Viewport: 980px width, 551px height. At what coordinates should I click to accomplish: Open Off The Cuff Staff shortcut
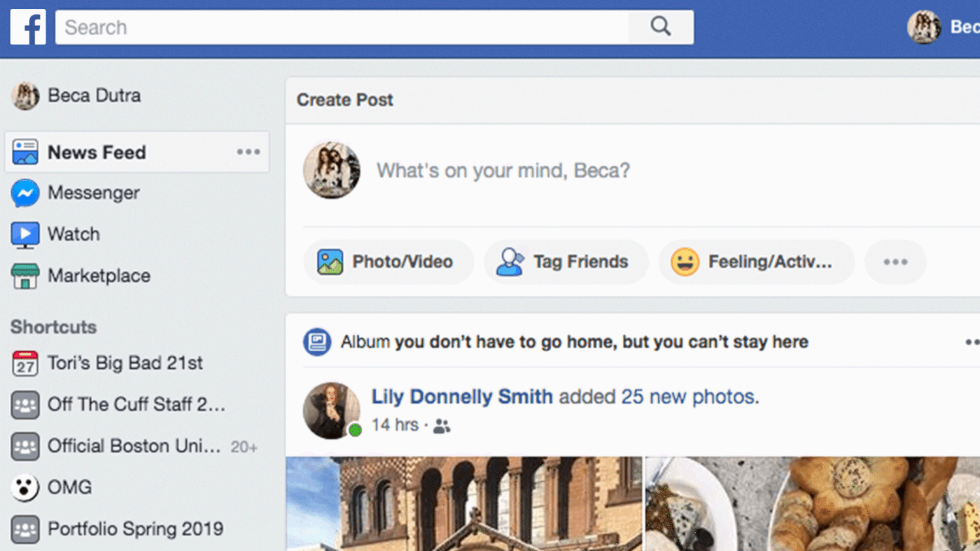pyautogui.click(x=136, y=405)
